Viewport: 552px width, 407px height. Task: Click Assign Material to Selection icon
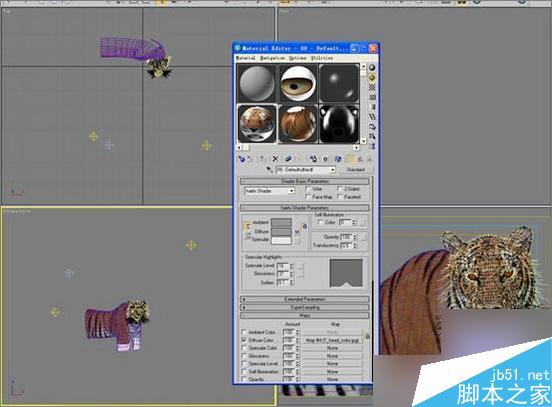pos(263,159)
